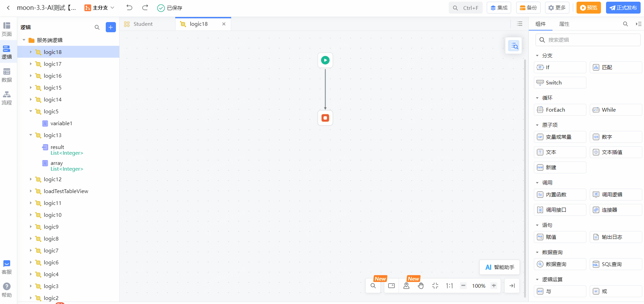Collapse the right panel from the canvas toolbar arrow

pos(512,286)
